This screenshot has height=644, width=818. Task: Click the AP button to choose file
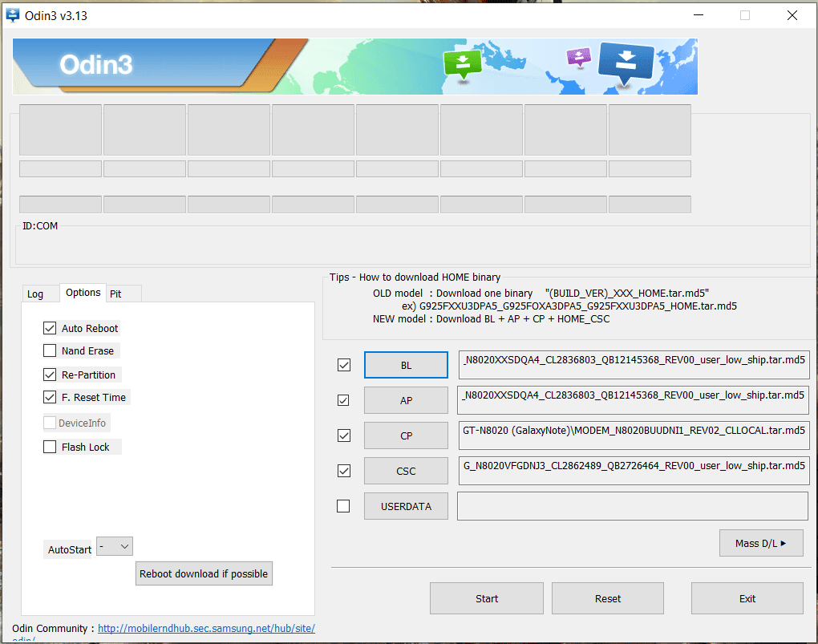click(406, 400)
